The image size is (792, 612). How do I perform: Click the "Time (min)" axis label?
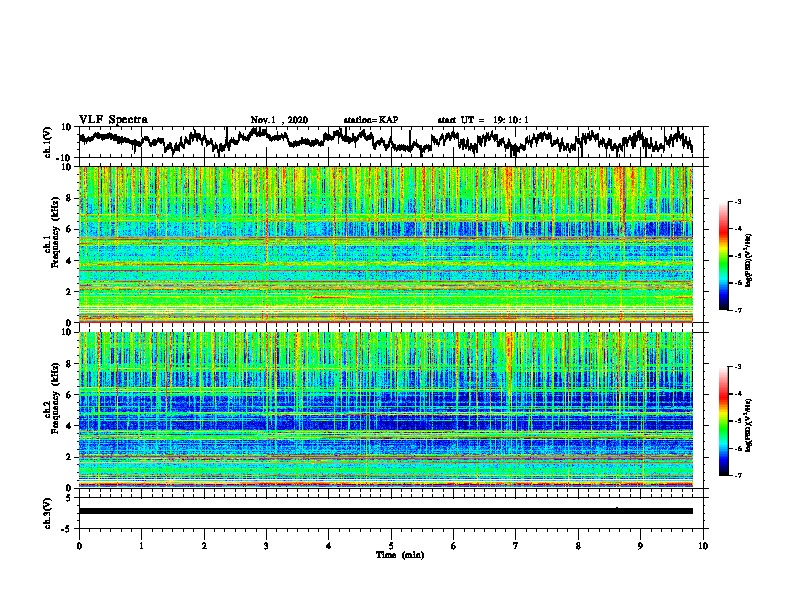[400, 555]
